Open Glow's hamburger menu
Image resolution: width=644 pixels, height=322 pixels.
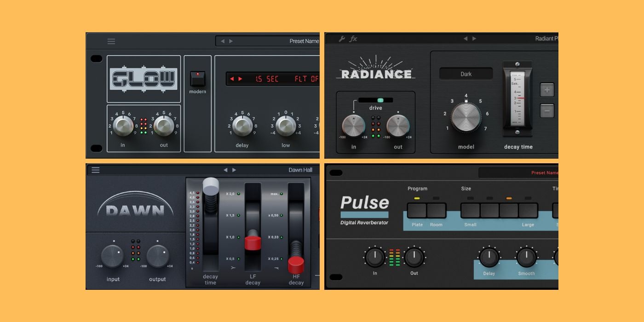pyautogui.click(x=111, y=41)
